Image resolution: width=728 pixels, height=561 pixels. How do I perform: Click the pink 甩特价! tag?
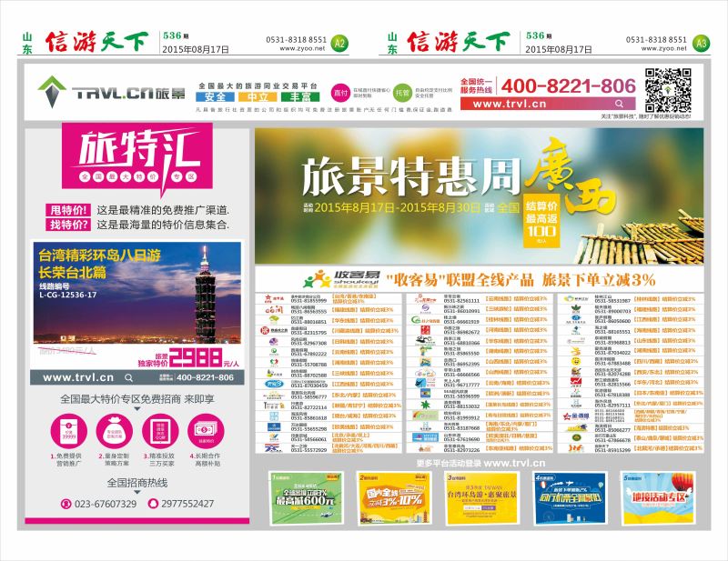pos(69,210)
